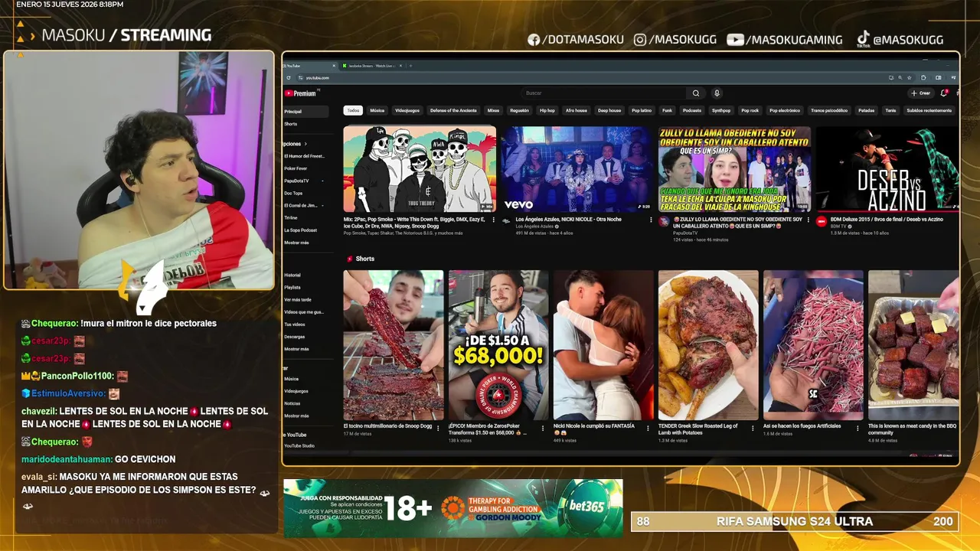Select the Música filter chip
This screenshot has height=551, width=980.
coord(377,110)
